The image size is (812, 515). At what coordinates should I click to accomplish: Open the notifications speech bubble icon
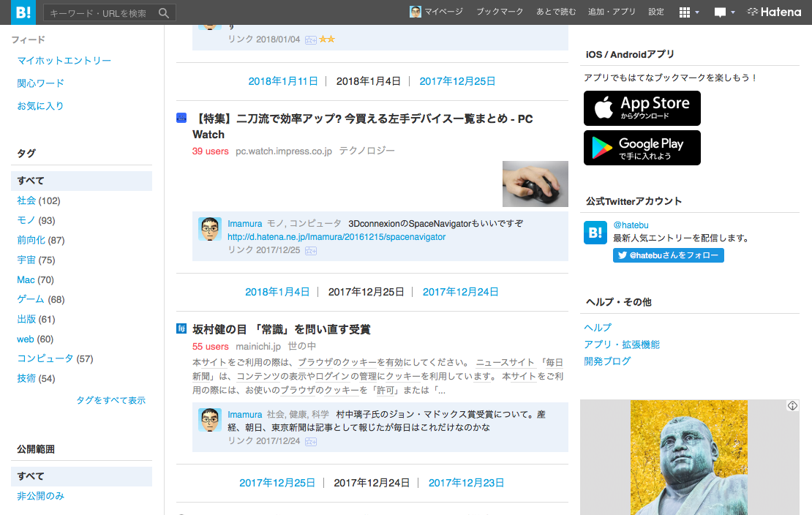(719, 12)
